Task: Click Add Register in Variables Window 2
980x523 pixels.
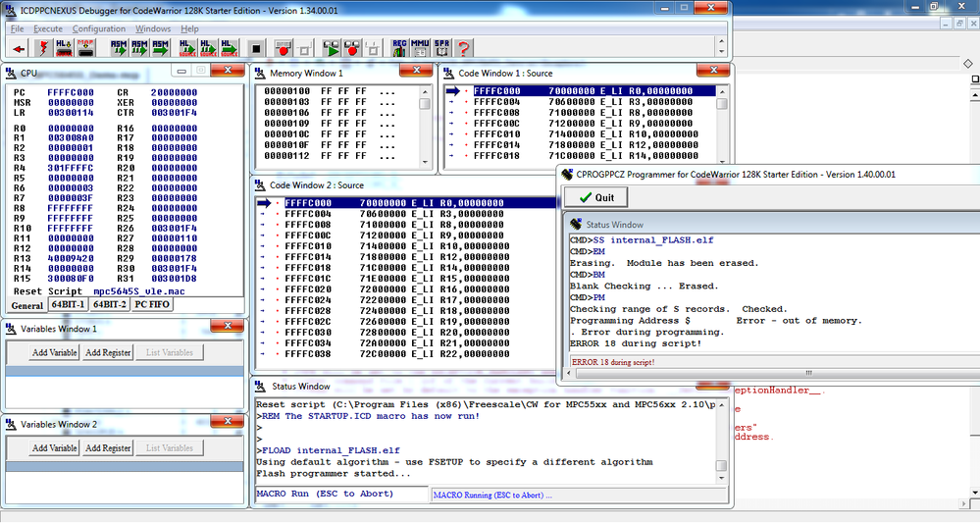Action: coord(108,448)
